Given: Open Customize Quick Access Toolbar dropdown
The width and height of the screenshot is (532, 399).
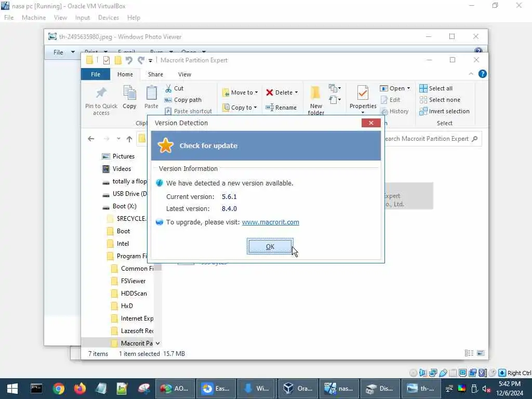Looking at the screenshot, I should click(150, 61).
